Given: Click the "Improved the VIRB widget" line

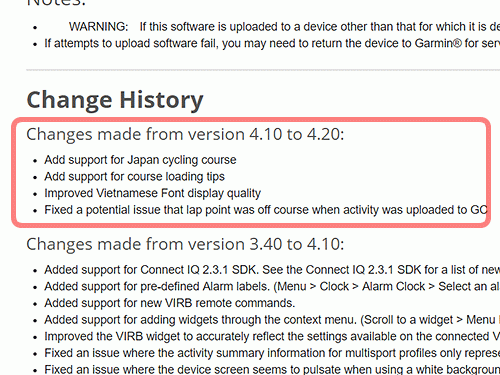Looking at the screenshot, I should [x=272, y=336].
